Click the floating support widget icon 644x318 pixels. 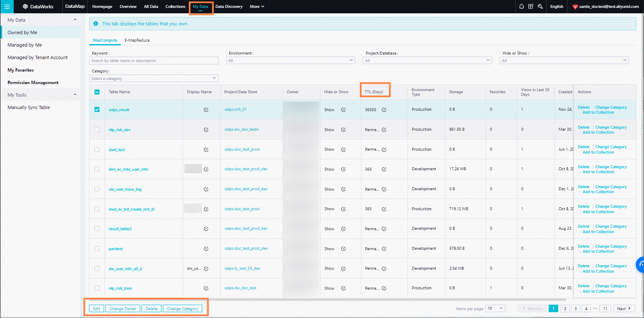(640, 265)
